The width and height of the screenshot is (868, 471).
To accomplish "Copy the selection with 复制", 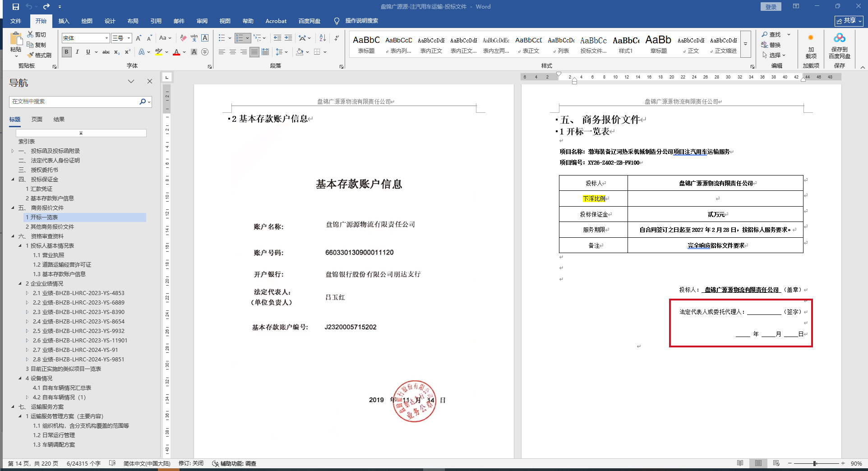I will pyautogui.click(x=37, y=45).
